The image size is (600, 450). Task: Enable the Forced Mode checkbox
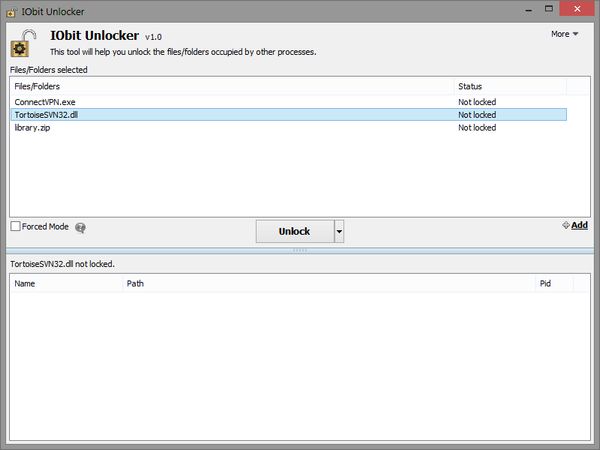15,227
